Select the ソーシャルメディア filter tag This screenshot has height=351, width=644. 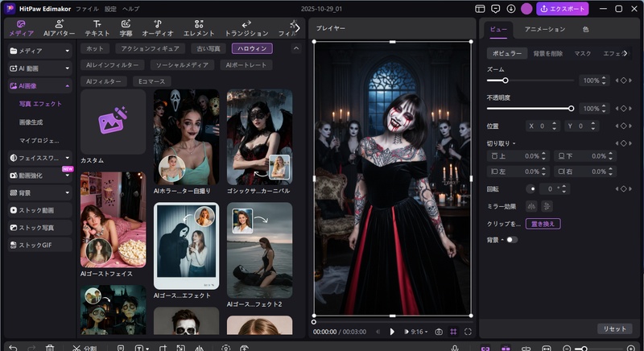click(x=182, y=65)
